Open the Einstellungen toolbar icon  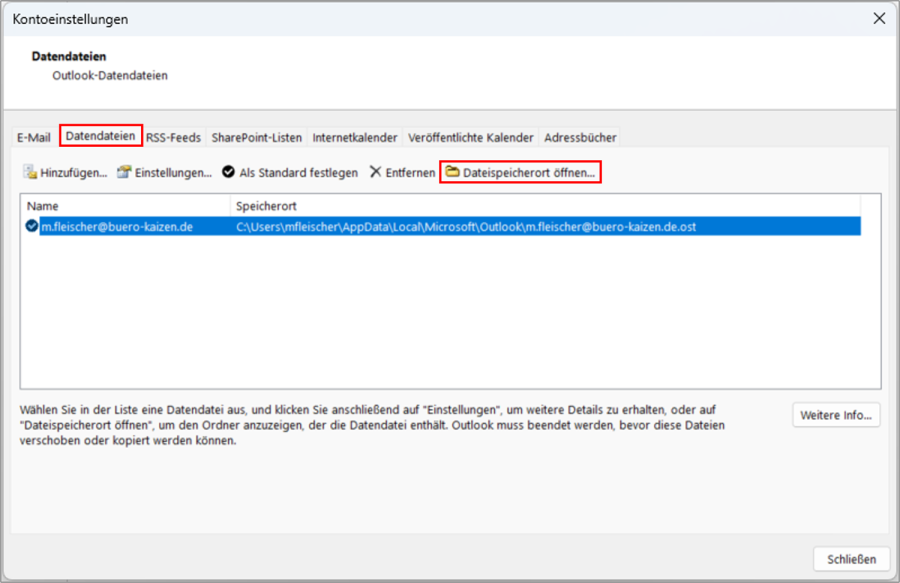(x=124, y=171)
